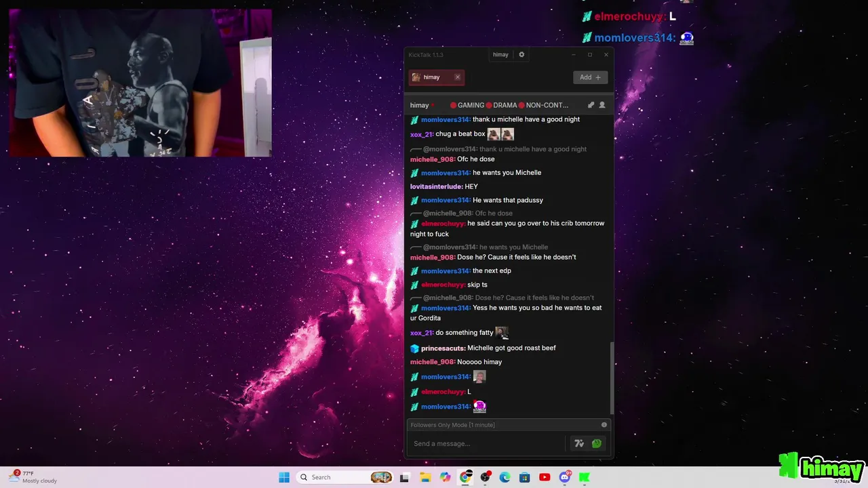The width and height of the screenshot is (868, 488).
Task: Focus the Send a message input
Action: pyautogui.click(x=487, y=444)
